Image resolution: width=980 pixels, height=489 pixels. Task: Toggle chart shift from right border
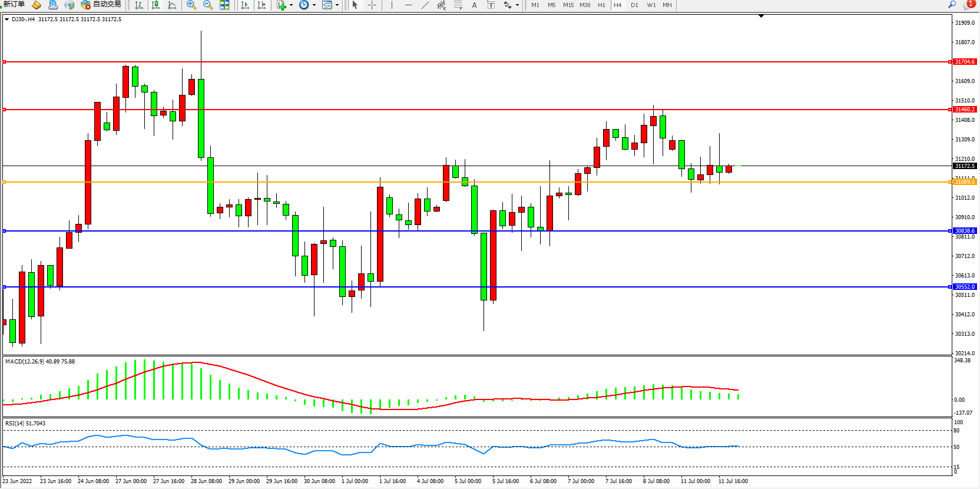(262, 5)
